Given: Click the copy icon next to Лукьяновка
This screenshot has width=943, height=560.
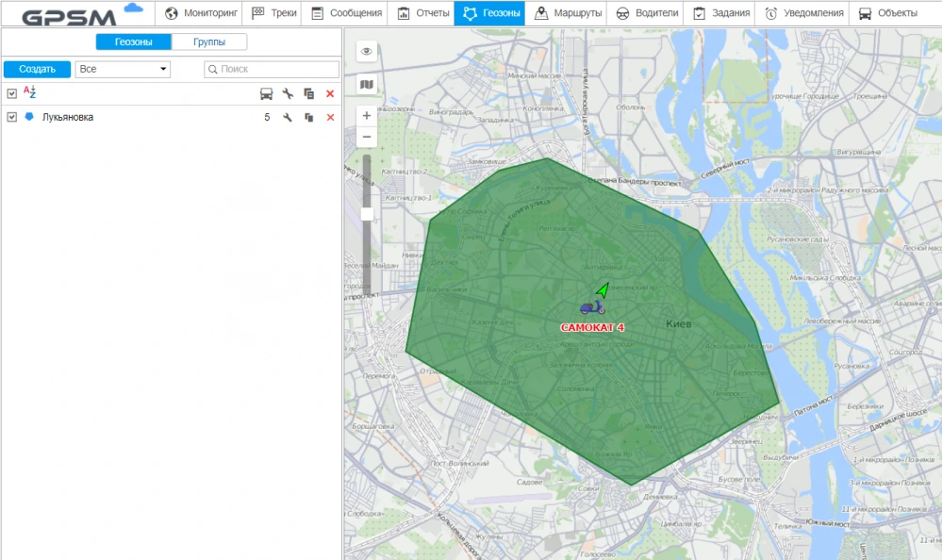Looking at the screenshot, I should tap(309, 117).
